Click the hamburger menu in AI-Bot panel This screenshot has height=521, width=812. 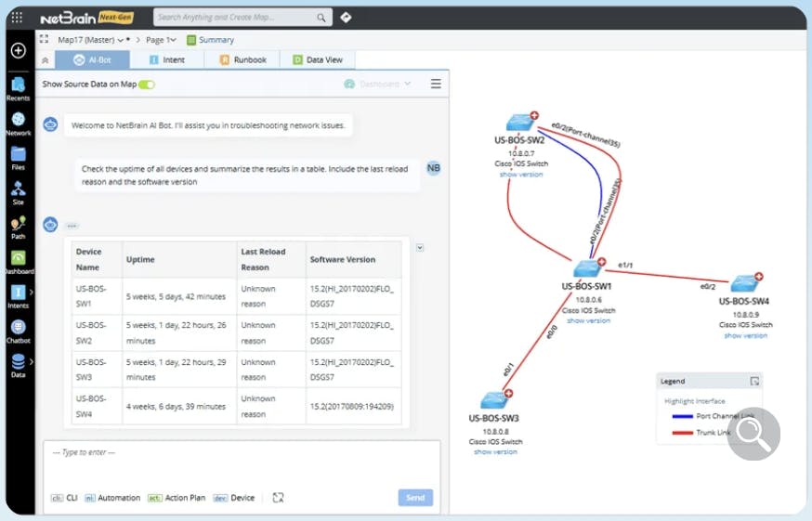coord(436,84)
